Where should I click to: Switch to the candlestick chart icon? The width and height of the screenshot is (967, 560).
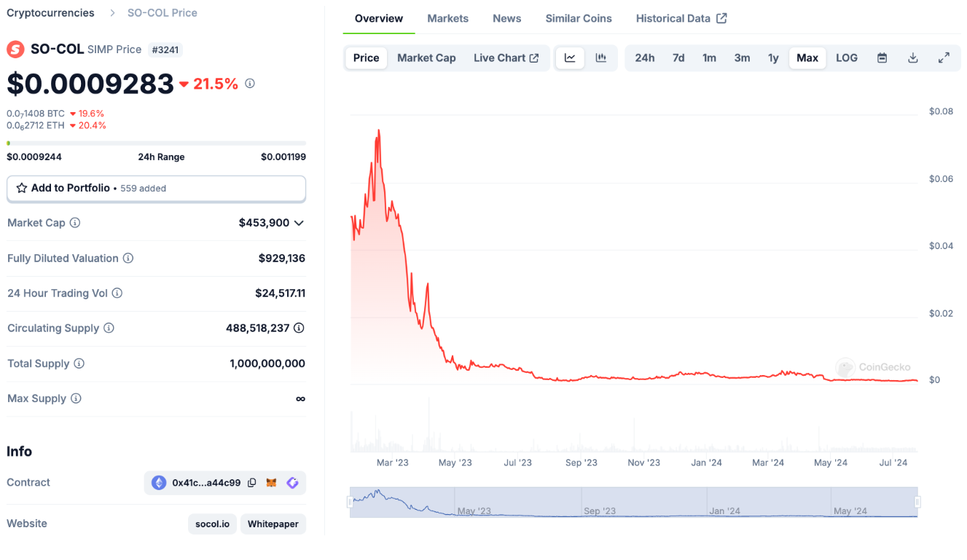(x=601, y=58)
